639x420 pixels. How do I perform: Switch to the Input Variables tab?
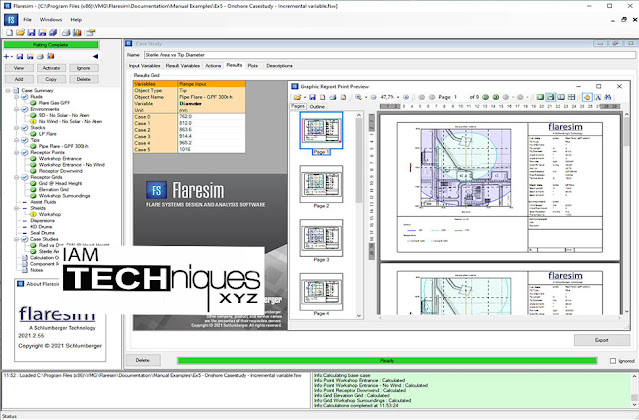point(145,66)
